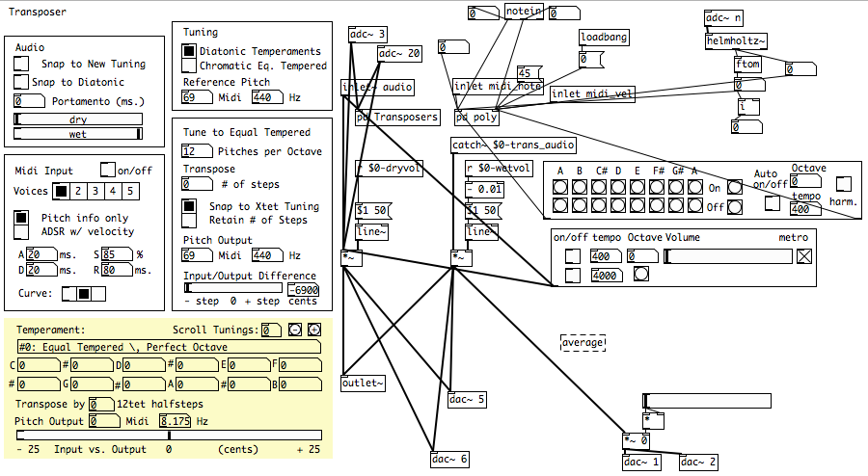Select the Retain # of Steps option

(189, 220)
